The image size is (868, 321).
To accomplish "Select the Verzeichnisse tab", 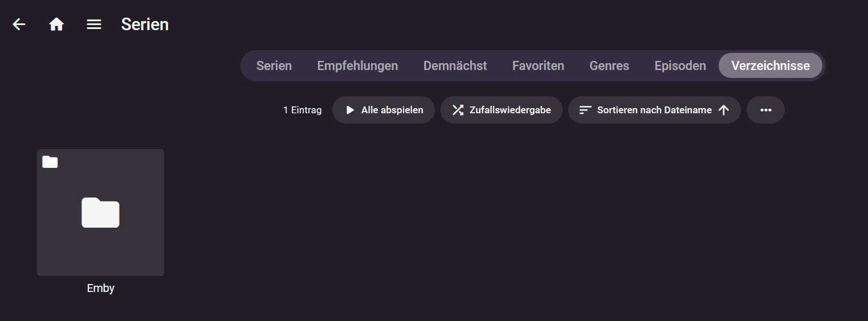I will tap(771, 65).
